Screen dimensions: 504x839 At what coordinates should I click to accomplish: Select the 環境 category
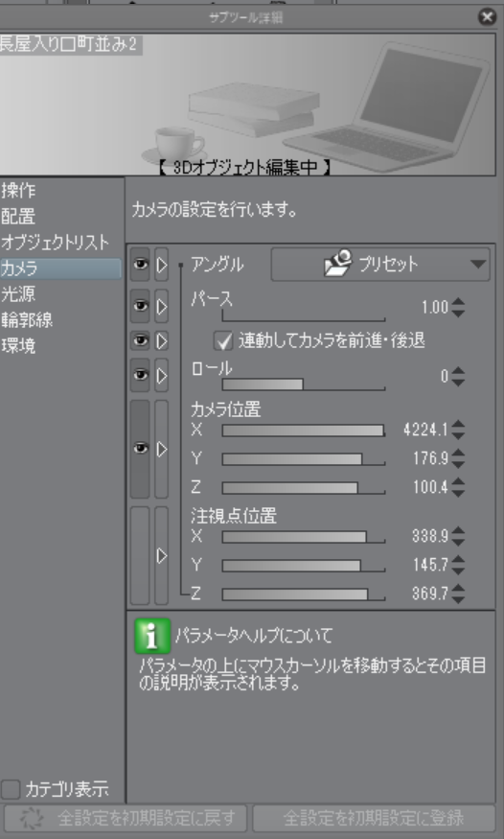(61, 345)
